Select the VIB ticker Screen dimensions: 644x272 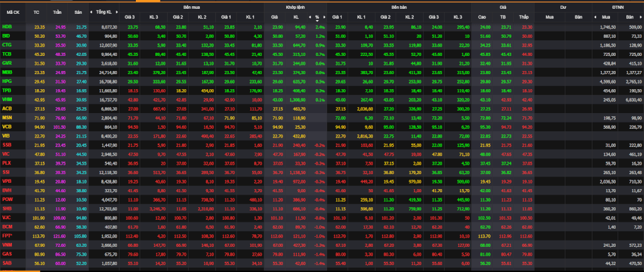[x=6, y=135]
